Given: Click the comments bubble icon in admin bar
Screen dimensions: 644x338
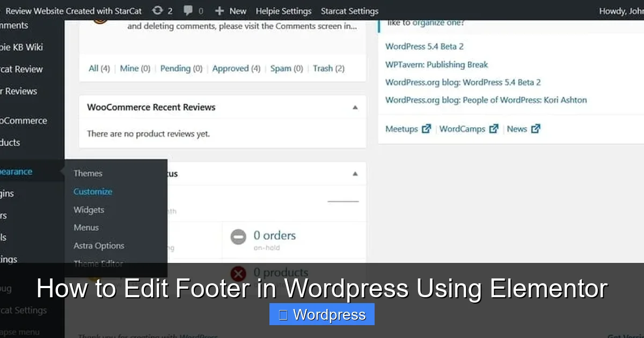Looking at the screenshot, I should (x=189, y=10).
